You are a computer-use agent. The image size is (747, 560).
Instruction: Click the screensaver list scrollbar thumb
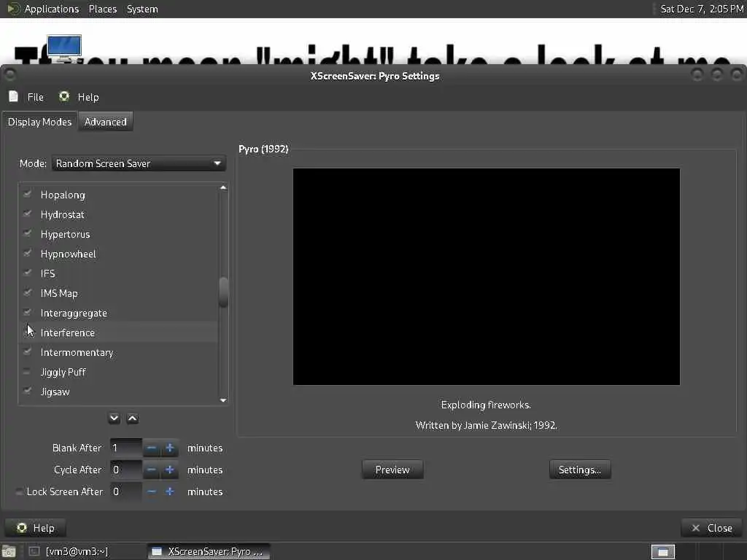click(x=223, y=292)
